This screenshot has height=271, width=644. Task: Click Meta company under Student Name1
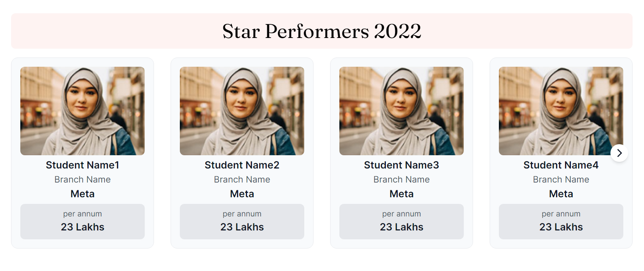[82, 194]
